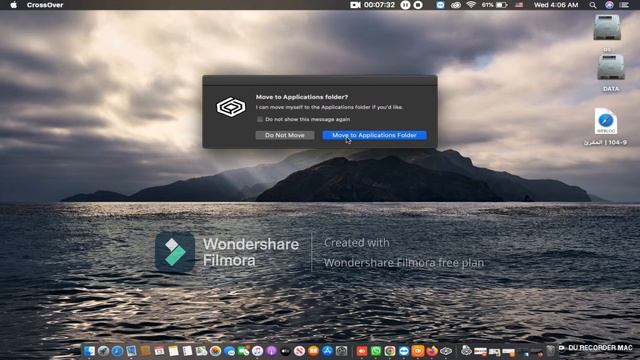Open Finder from the Dock
The image size is (640, 360).
click(89, 351)
